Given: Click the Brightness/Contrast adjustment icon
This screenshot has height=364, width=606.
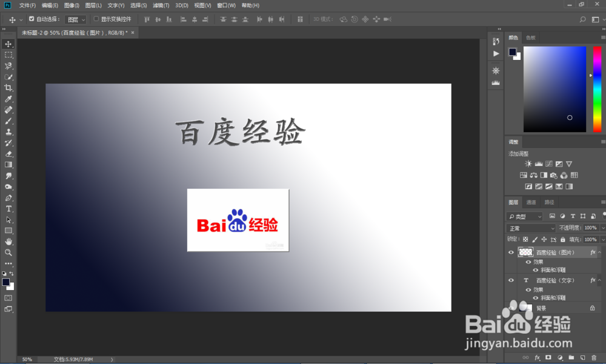Looking at the screenshot, I should 528,164.
